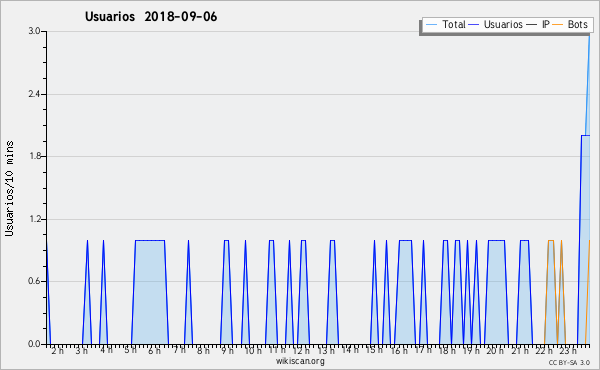Click the light blue Total legend line
The height and width of the screenshot is (370, 600).
coord(432,25)
